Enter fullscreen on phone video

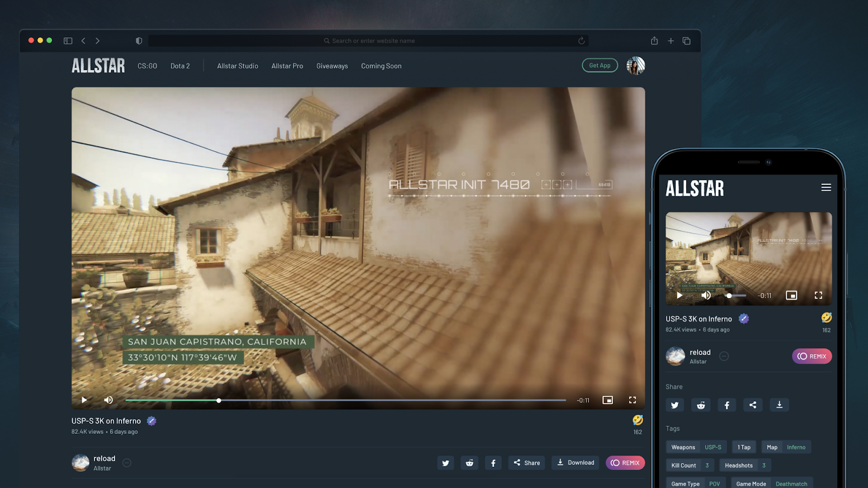[x=819, y=296]
